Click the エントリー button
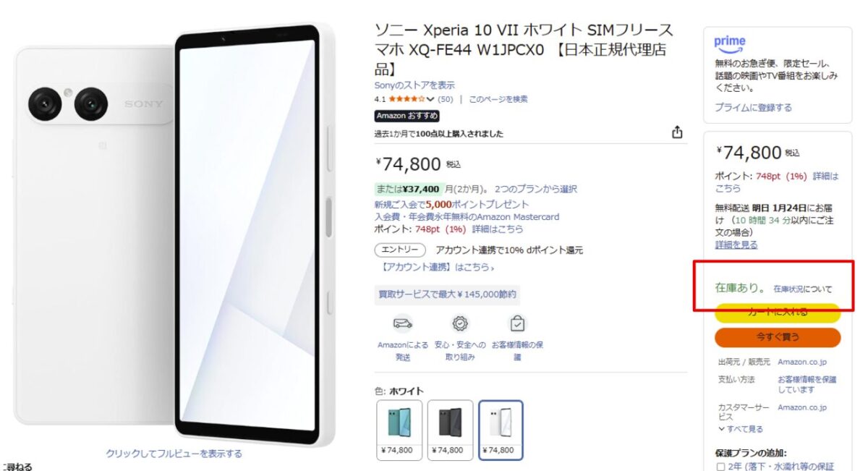The image size is (868, 471). point(400,250)
